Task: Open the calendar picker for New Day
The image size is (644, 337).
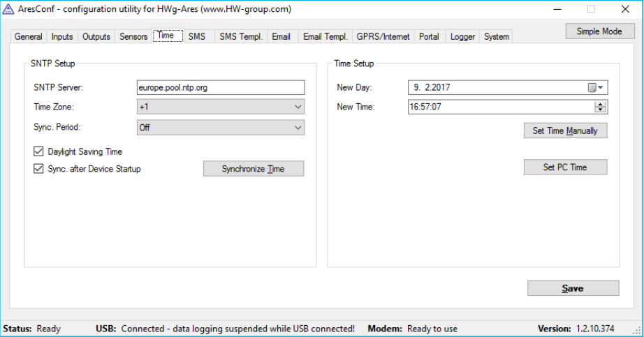Action: click(595, 88)
